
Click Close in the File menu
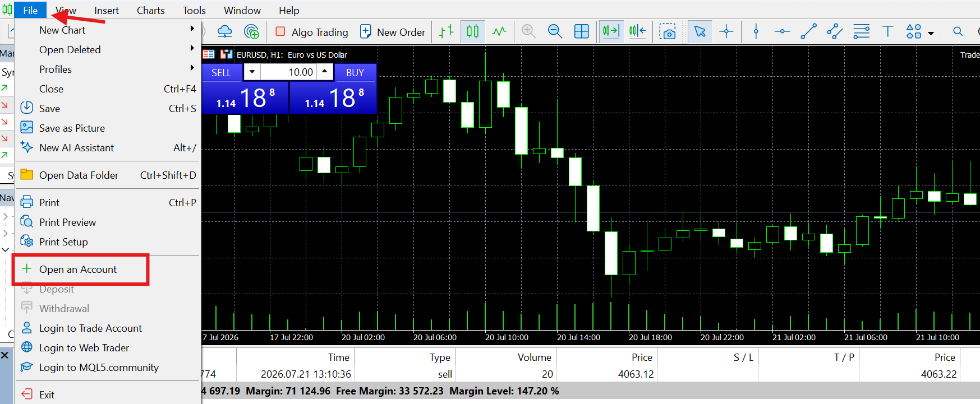108,89
